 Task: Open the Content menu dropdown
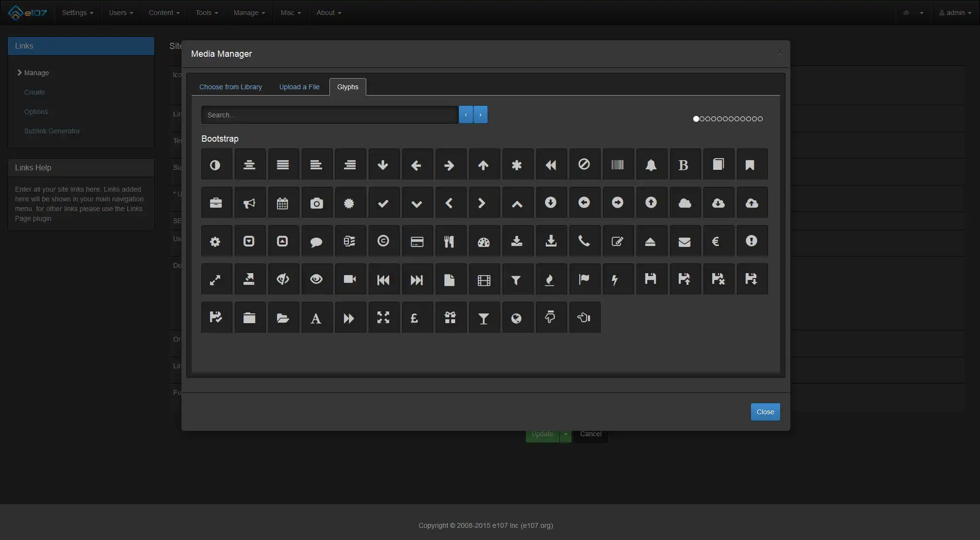point(164,13)
